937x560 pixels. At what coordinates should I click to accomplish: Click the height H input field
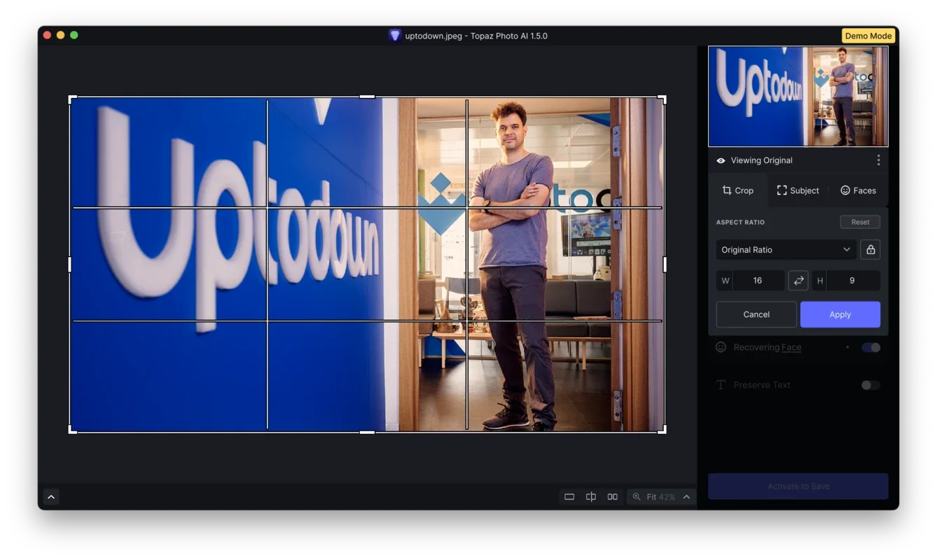852,281
